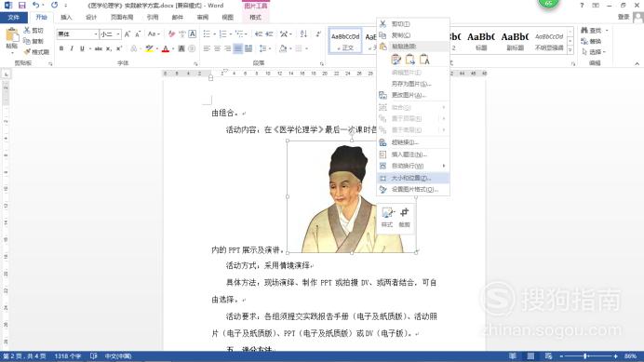Click the Redo icon in quick access toolbar
Viewport: 644px width, 362px height.
pyautogui.click(x=54, y=6)
